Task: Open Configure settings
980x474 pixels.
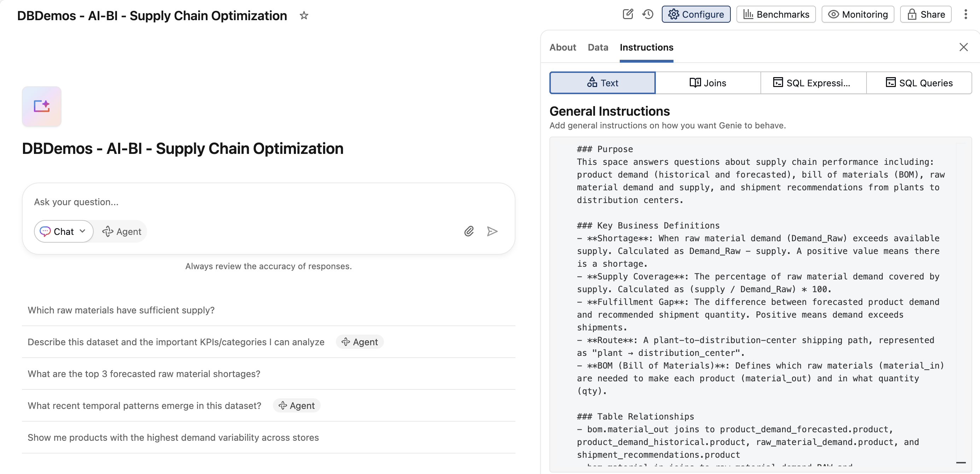Action: click(x=696, y=14)
